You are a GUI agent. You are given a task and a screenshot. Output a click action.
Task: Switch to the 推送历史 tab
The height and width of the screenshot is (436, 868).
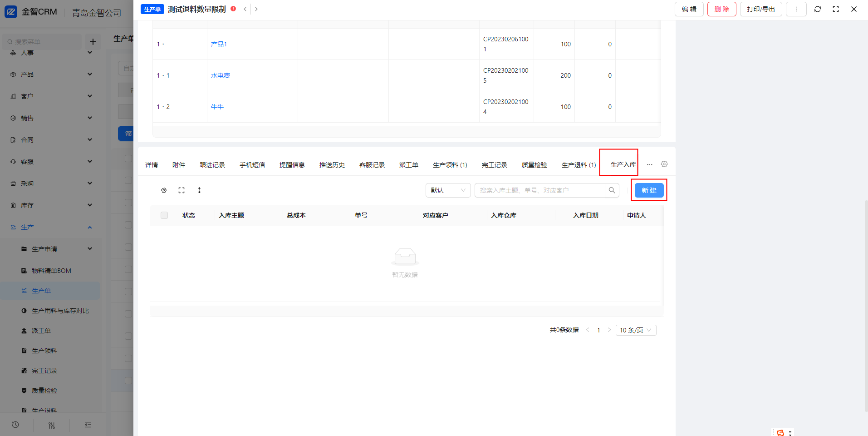click(x=332, y=165)
